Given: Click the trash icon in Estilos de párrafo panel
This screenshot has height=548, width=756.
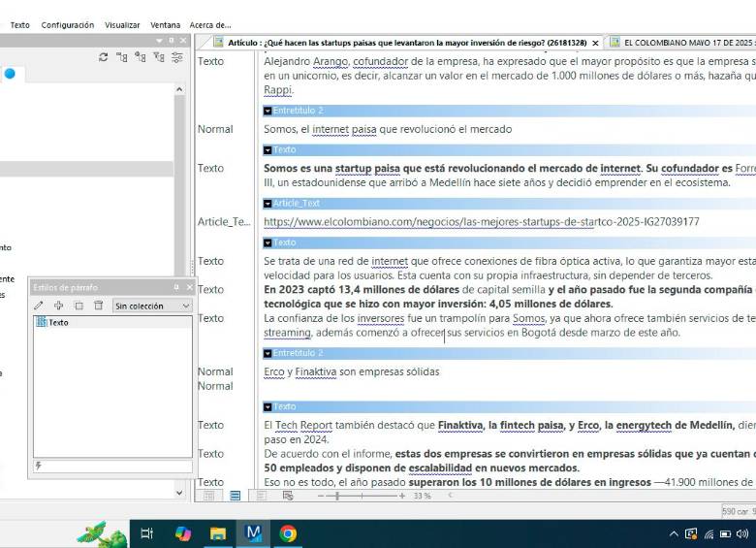Looking at the screenshot, I should (98, 306).
